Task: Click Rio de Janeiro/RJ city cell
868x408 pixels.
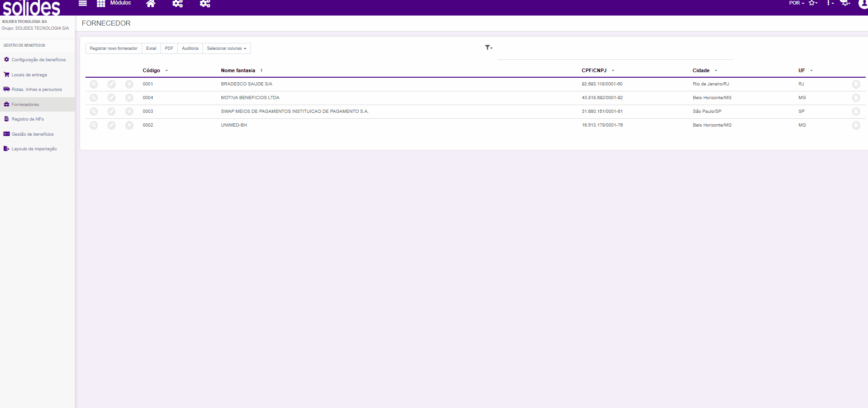Action: (x=711, y=84)
